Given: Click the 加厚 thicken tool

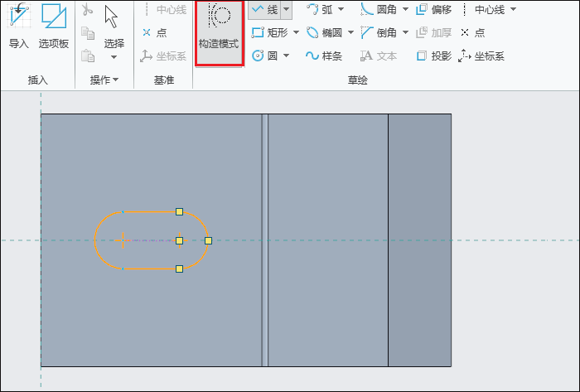Looking at the screenshot, I should (x=433, y=33).
